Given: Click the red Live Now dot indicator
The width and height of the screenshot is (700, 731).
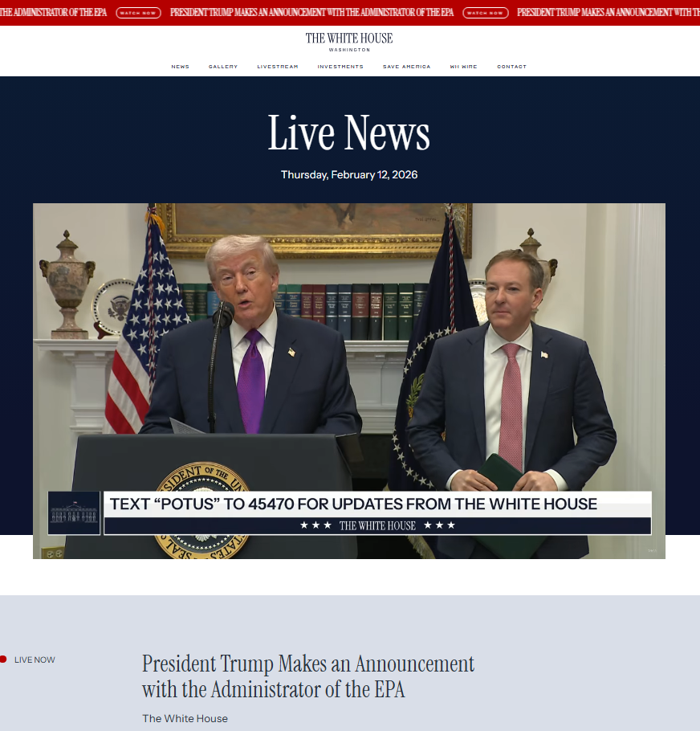Looking at the screenshot, I should pos(3,660).
